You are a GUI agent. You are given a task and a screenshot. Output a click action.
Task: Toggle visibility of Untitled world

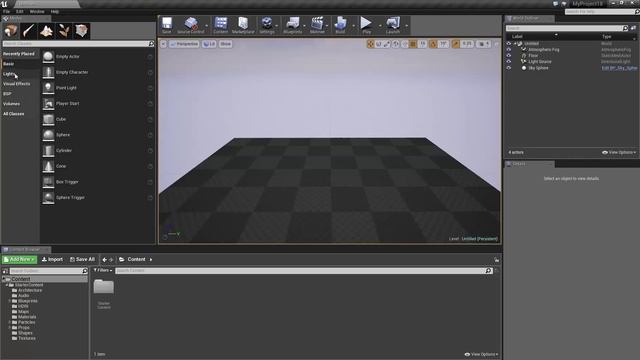509,43
